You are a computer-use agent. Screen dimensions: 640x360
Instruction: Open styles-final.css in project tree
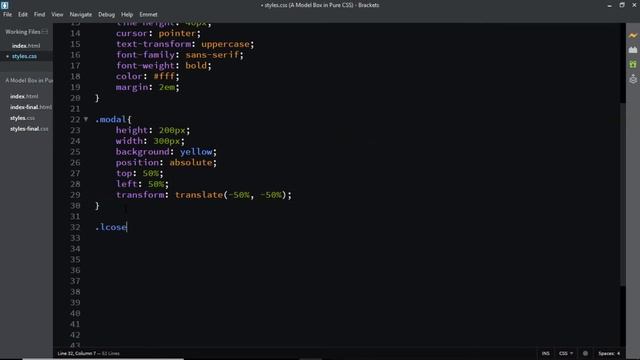tap(29, 129)
